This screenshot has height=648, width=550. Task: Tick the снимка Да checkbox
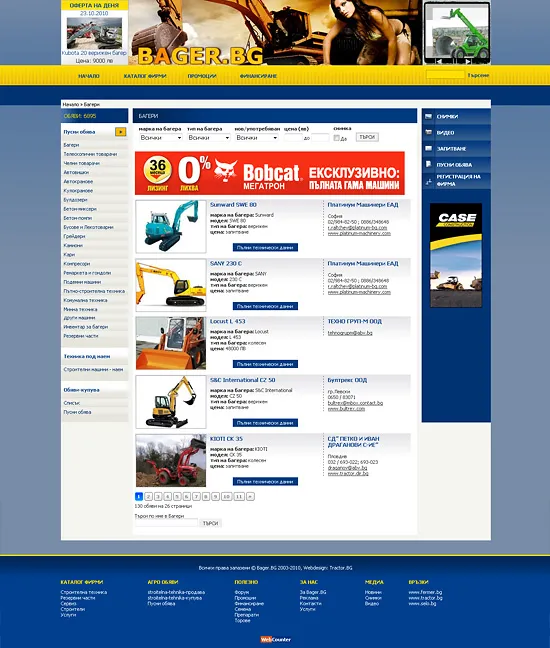coord(336,138)
